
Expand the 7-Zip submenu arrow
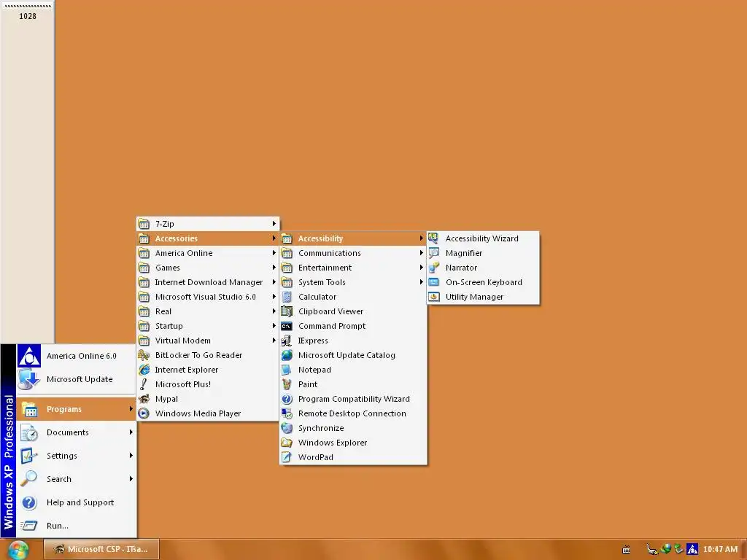pyautogui.click(x=274, y=223)
